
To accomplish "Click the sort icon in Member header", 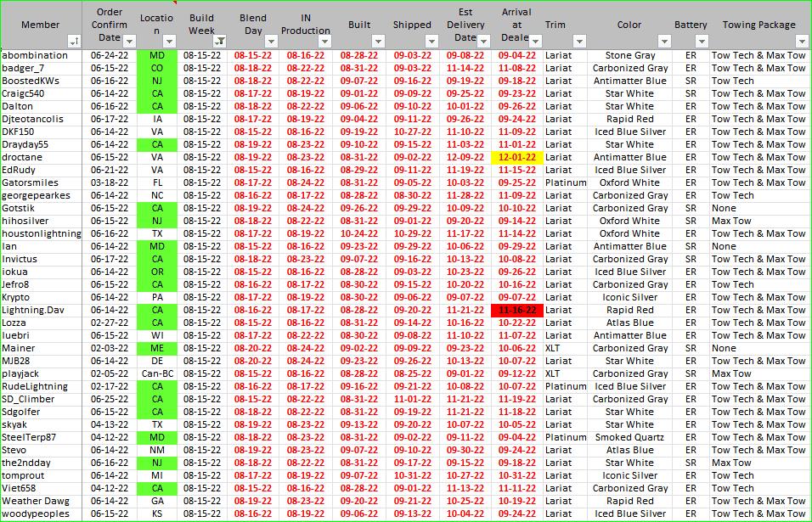I will (74, 41).
